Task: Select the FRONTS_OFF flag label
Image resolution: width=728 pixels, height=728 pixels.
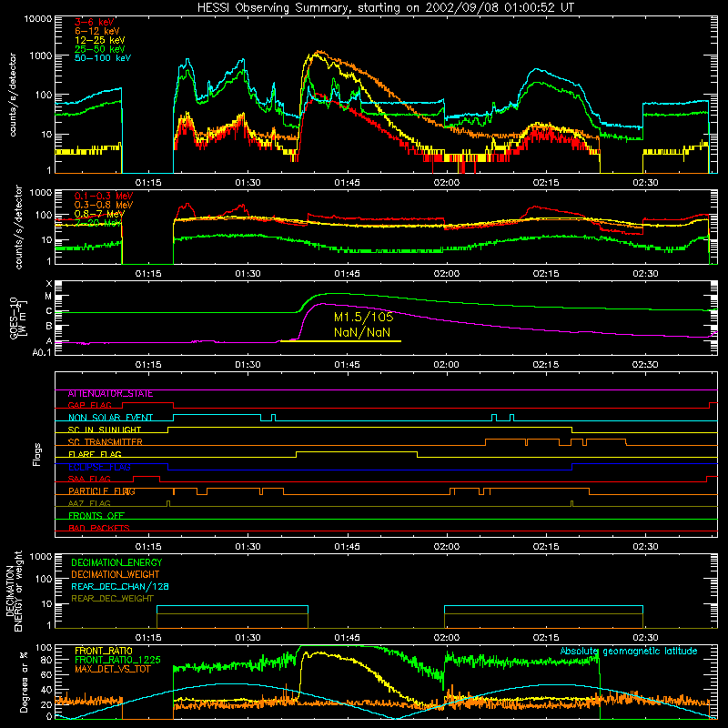Action: point(96,516)
